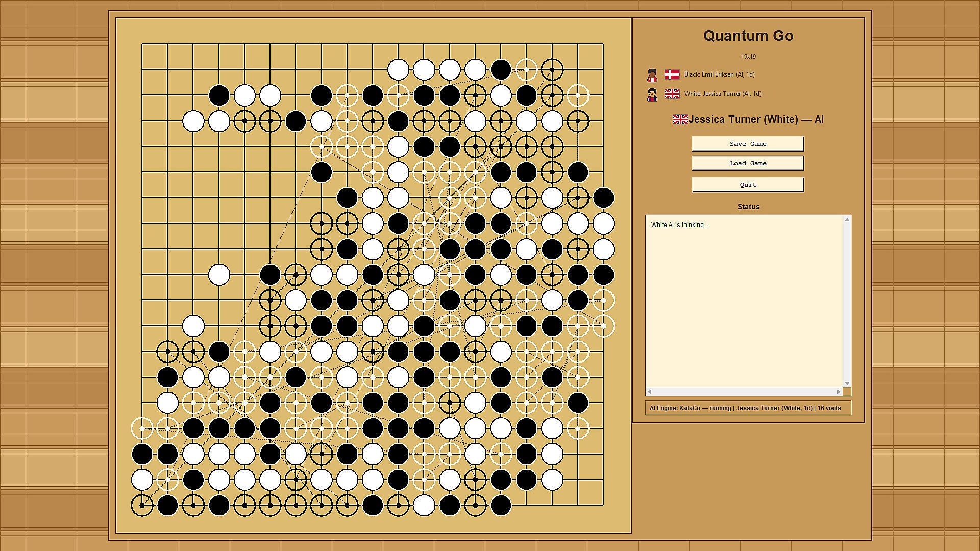The height and width of the screenshot is (551, 980).
Task: Quit the Quantum Go game
Action: [748, 185]
